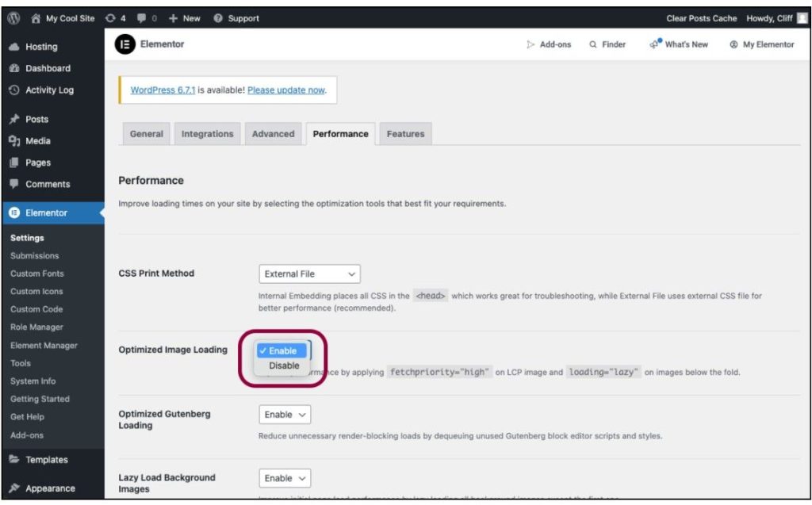The image size is (812, 505).
Task: Click the Posts pin icon in sidebar
Action: click(x=14, y=119)
